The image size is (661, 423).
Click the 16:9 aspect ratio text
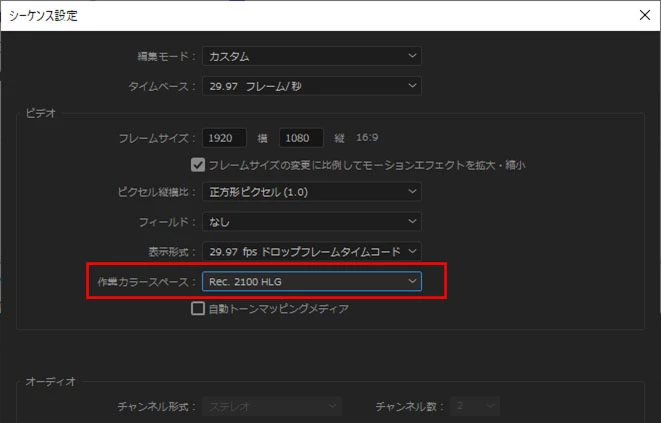(x=367, y=137)
